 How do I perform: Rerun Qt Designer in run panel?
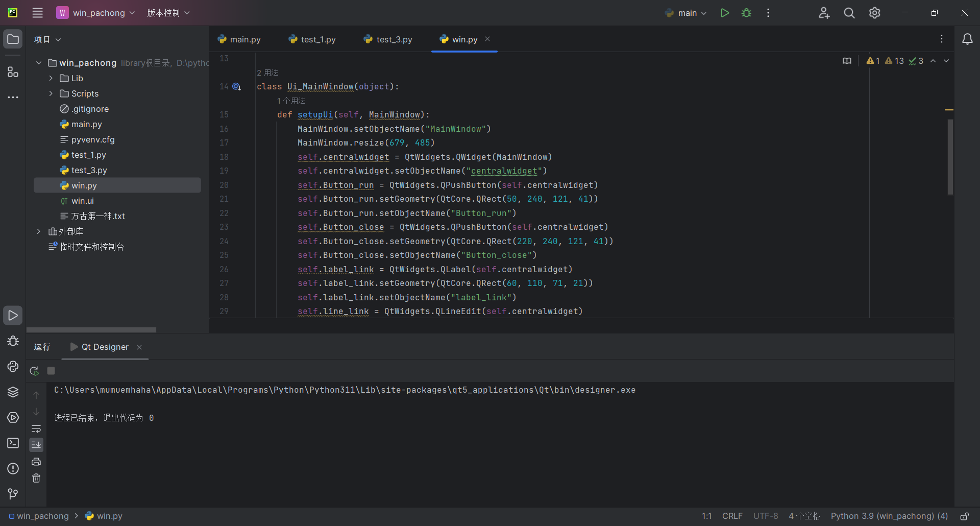pyautogui.click(x=34, y=371)
